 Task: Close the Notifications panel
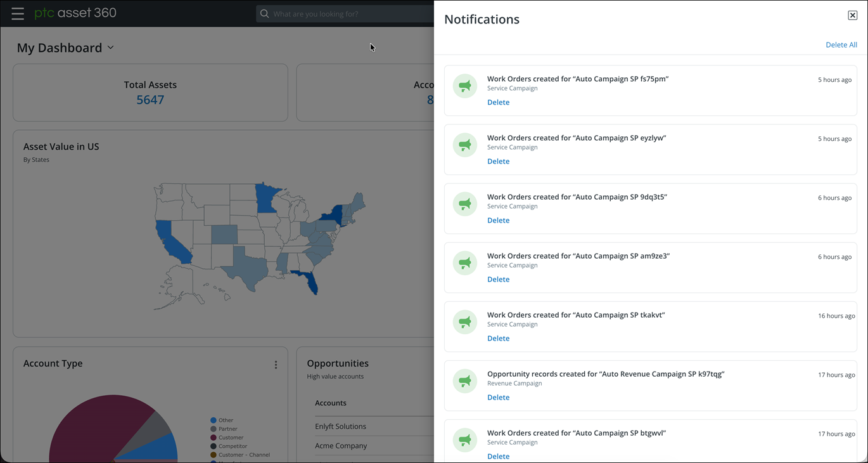point(852,15)
